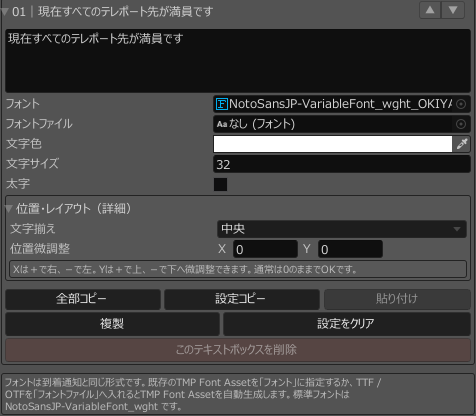Click the 複製 button

[x=112, y=324]
